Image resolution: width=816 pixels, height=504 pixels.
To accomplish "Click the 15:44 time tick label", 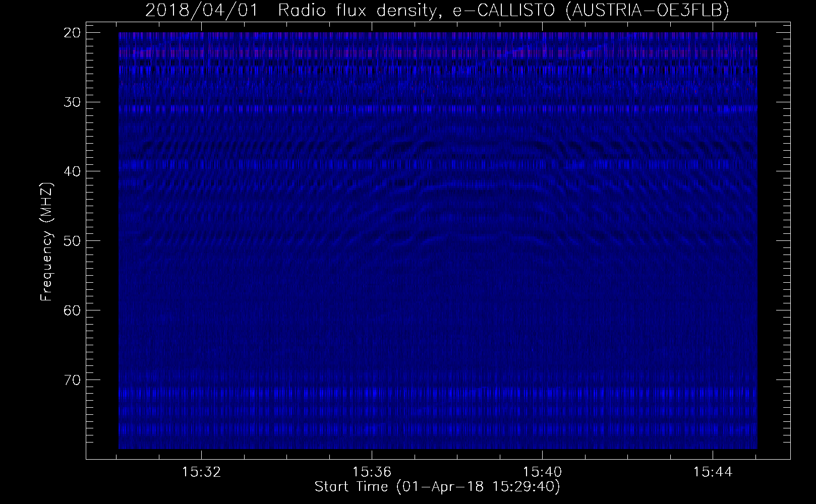I will pyautogui.click(x=713, y=472).
